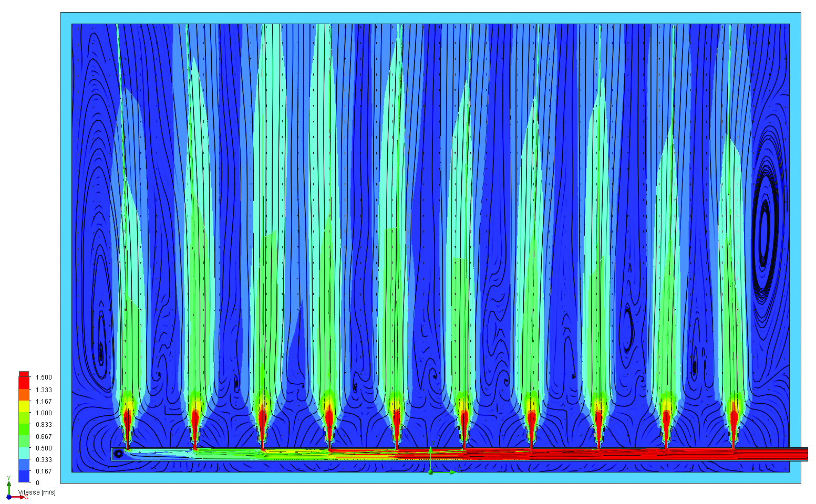Click the green X arrow of the model coordinate system
Viewport: 816px width, 504px height.
click(x=451, y=472)
